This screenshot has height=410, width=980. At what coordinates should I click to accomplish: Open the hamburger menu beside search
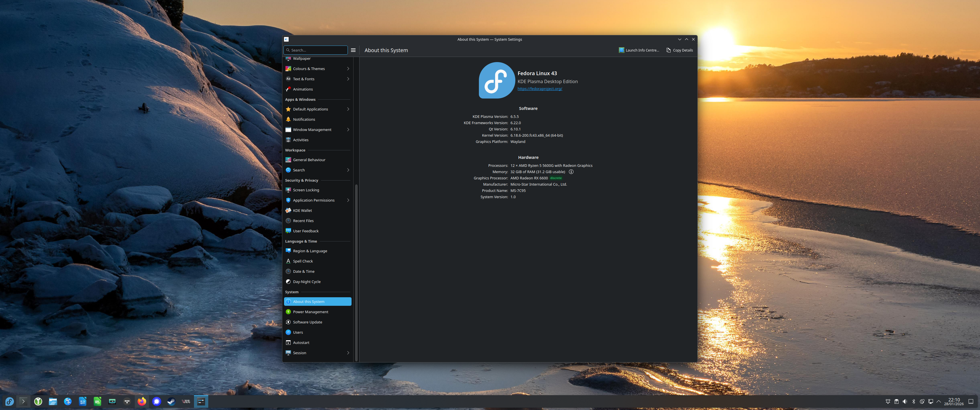353,50
